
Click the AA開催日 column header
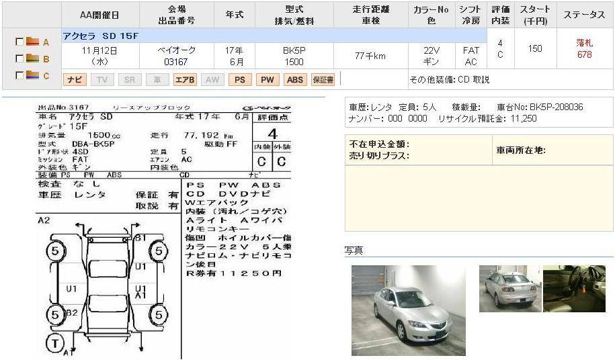[100, 15]
